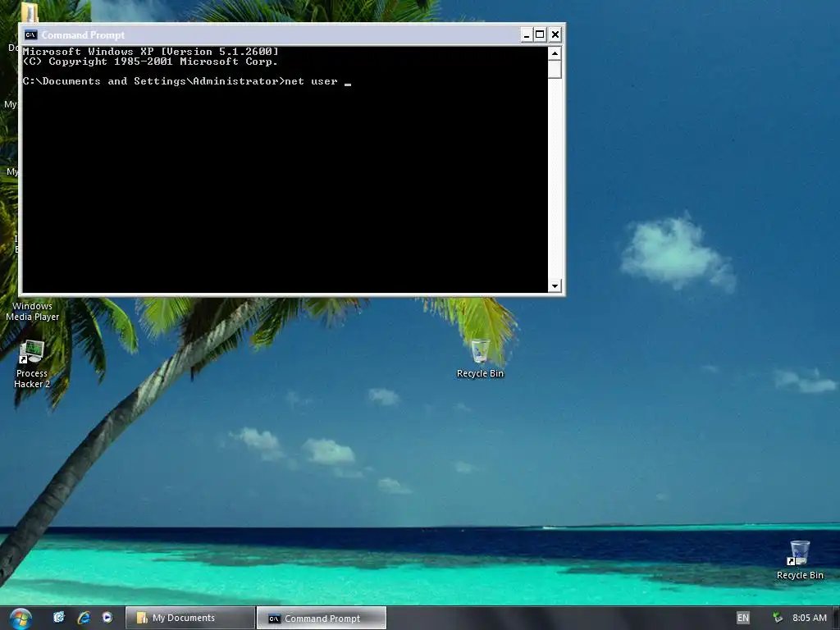Click the scroll up arrow in Command Prompt

pos(555,53)
